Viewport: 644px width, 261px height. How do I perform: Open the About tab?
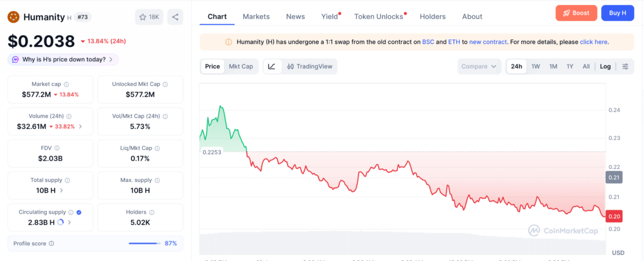coord(472,17)
